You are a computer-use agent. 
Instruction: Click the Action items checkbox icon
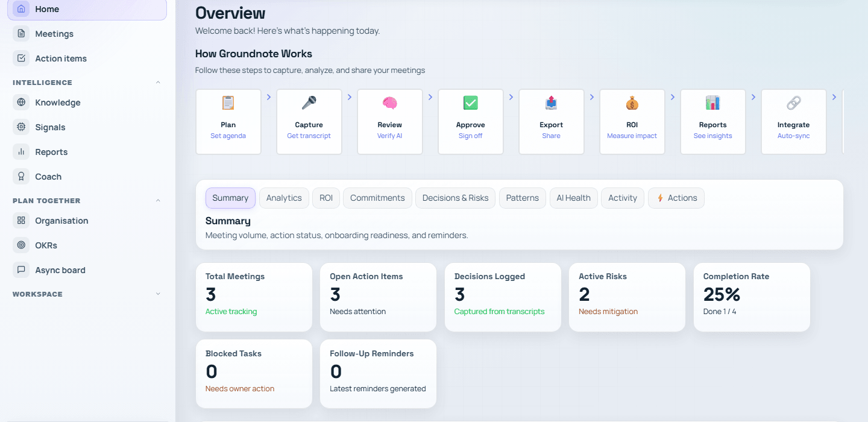pyautogui.click(x=21, y=58)
